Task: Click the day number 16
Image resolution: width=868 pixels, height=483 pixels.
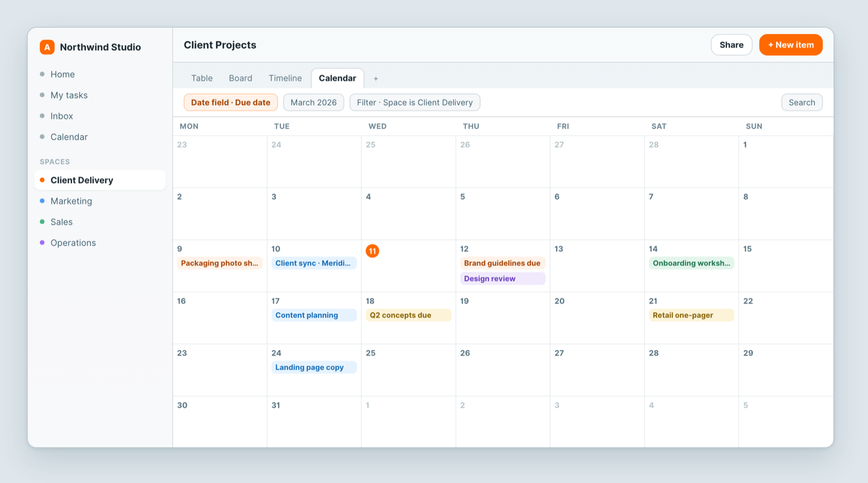Action: [181, 301]
